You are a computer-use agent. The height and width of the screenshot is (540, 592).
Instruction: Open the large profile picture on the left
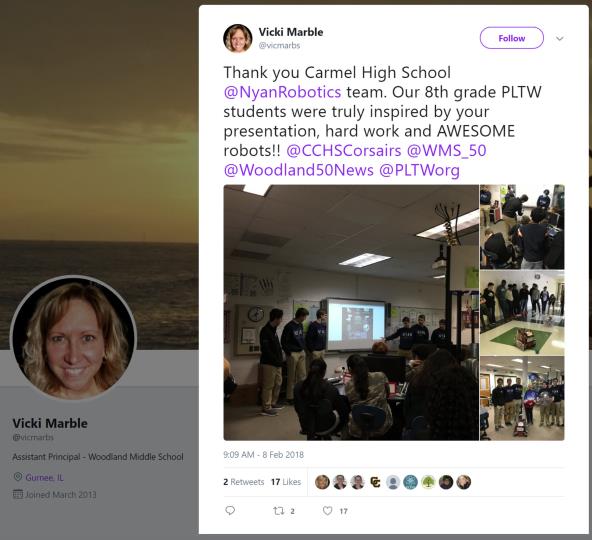click(x=73, y=338)
